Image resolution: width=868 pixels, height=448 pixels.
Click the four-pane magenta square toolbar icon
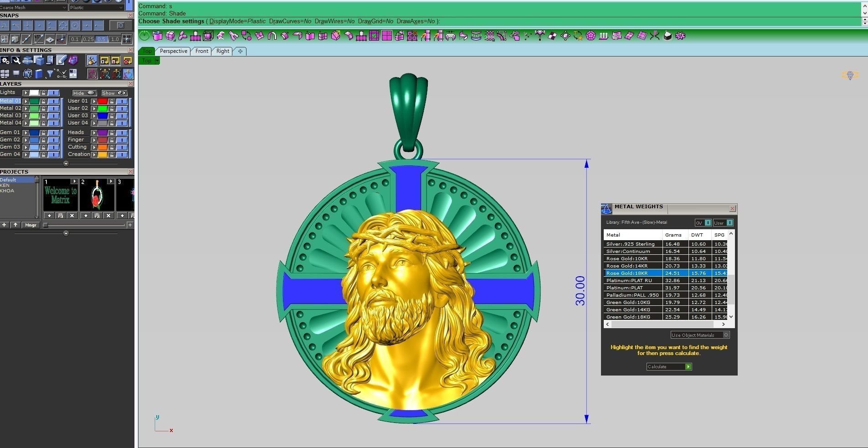coord(387,36)
